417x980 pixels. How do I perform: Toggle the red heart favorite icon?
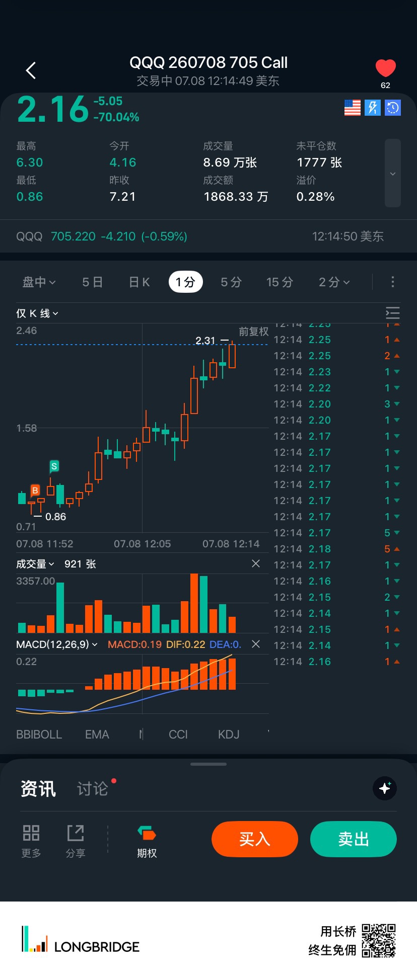click(386, 68)
